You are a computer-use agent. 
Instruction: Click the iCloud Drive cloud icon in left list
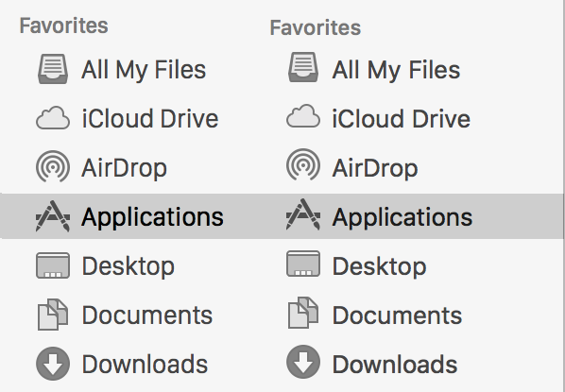pos(53,118)
